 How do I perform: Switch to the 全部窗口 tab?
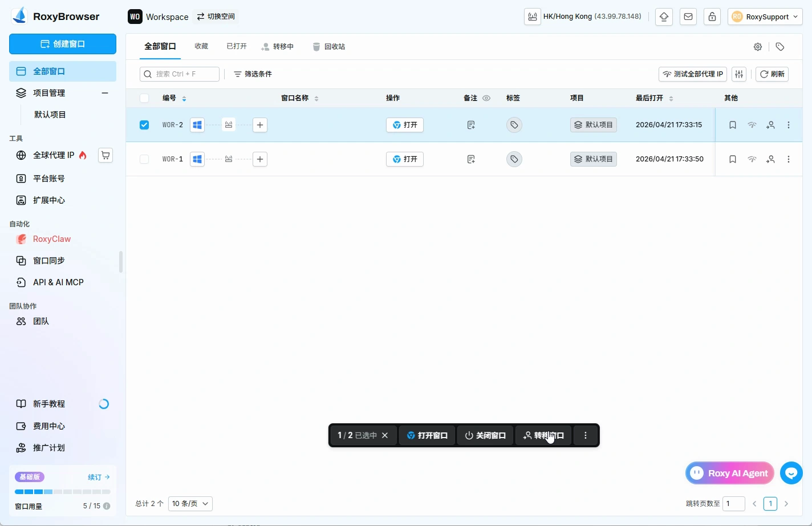pyautogui.click(x=160, y=46)
